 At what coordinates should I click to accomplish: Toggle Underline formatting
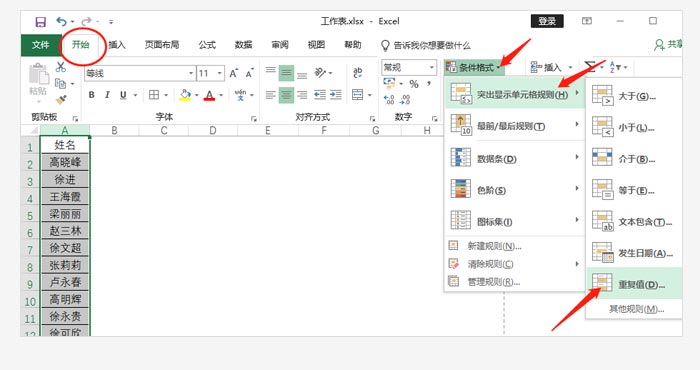click(x=123, y=95)
